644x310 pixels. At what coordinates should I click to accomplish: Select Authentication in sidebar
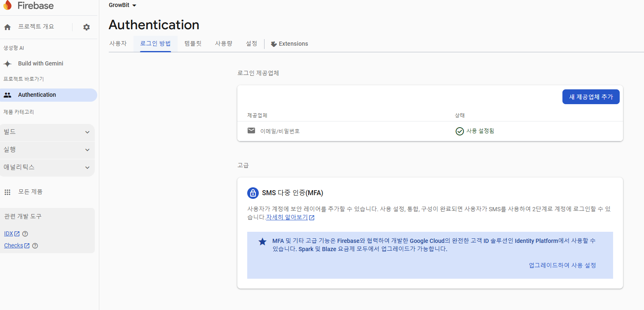(x=48, y=95)
